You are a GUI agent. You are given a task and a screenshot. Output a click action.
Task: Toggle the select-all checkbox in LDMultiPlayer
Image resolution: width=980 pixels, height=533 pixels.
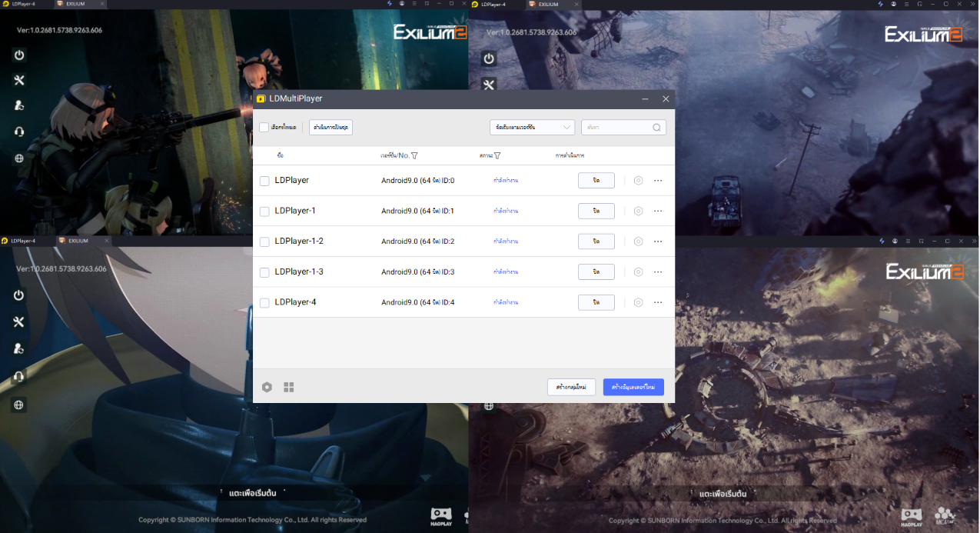264,128
